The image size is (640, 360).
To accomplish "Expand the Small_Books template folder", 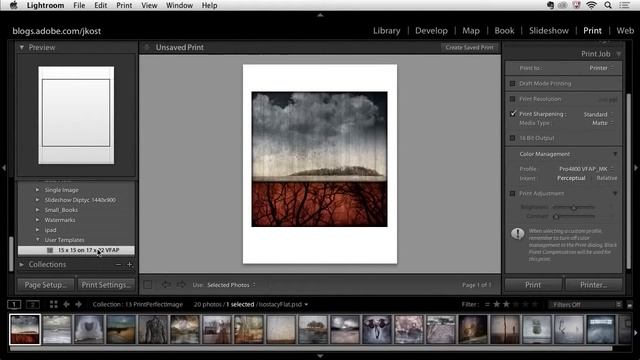I will 37,210.
